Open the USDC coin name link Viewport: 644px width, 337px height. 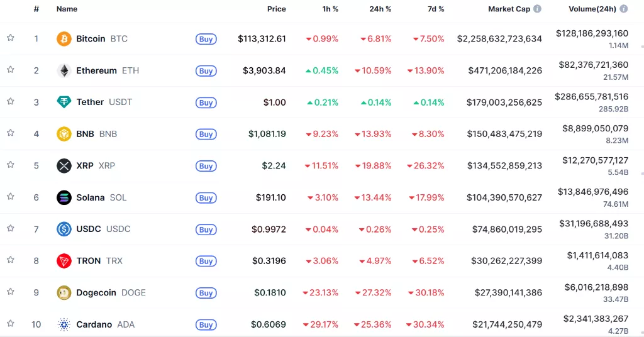(x=88, y=229)
